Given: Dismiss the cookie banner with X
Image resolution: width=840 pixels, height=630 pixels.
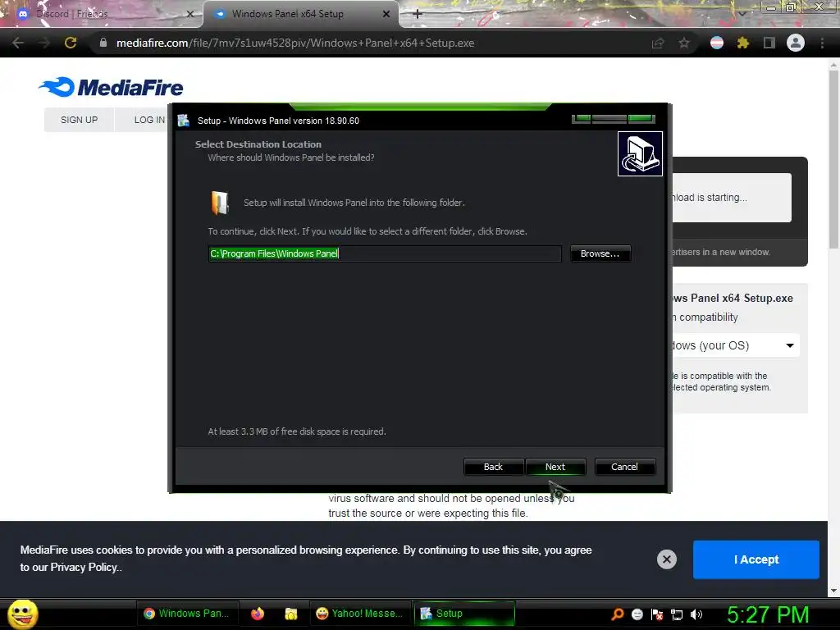Looking at the screenshot, I should coord(666,559).
